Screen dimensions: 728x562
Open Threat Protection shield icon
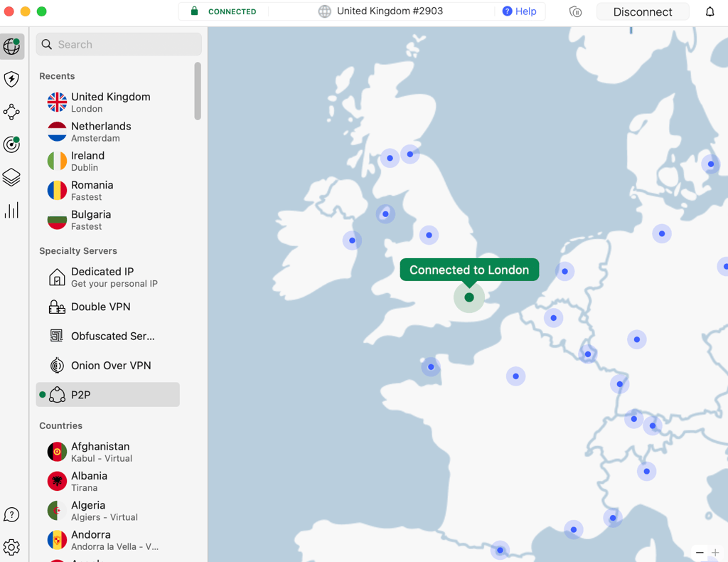(x=11, y=80)
